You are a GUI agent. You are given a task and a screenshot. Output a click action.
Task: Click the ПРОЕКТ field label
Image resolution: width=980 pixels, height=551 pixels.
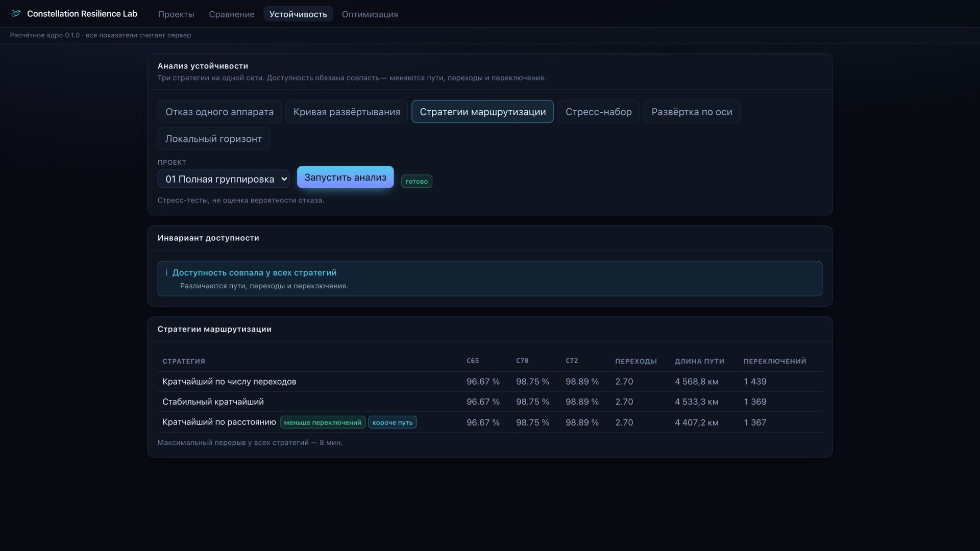point(172,163)
